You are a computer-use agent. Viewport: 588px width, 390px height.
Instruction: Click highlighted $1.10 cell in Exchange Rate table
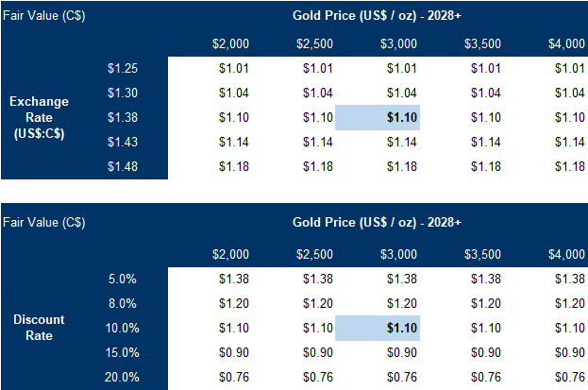(x=377, y=117)
